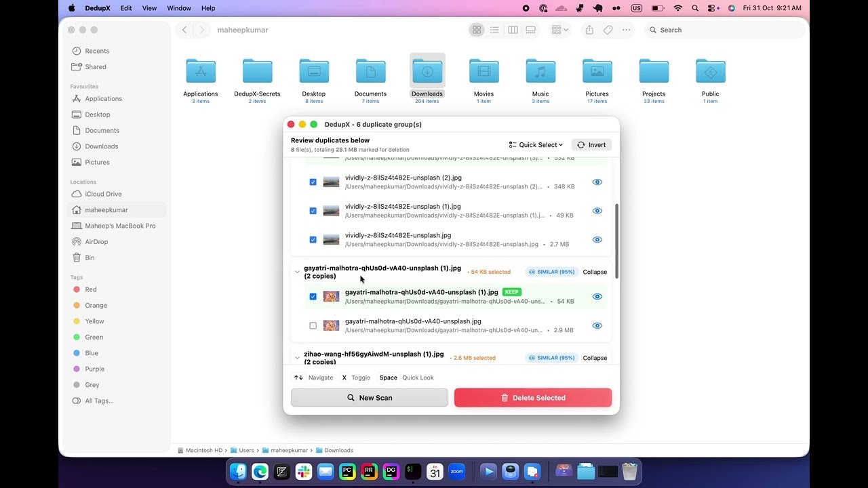Viewport: 868px width, 488px height.
Task: Select the Music folder in Finder
Action: click(x=540, y=71)
